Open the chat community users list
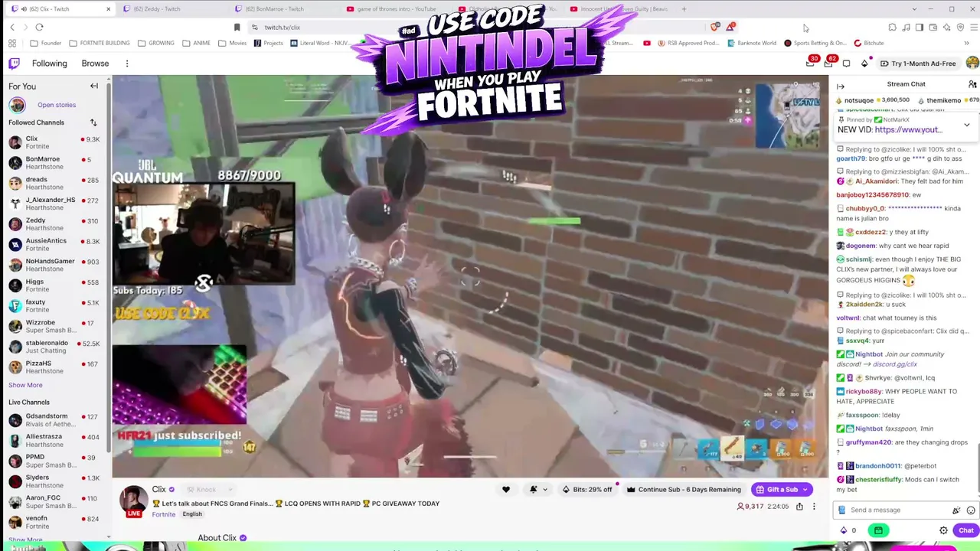Image resolution: width=980 pixels, height=551 pixels. pos(972,84)
